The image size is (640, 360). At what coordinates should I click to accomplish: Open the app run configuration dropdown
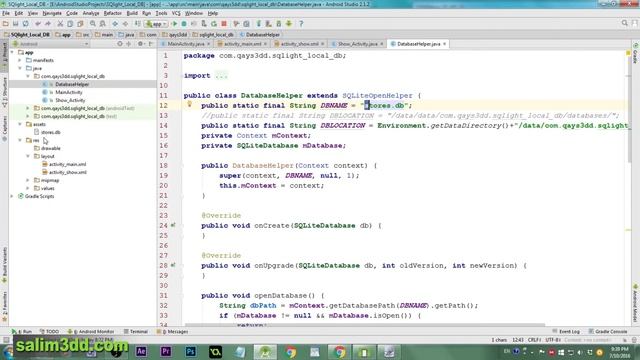[x=156, y=24]
